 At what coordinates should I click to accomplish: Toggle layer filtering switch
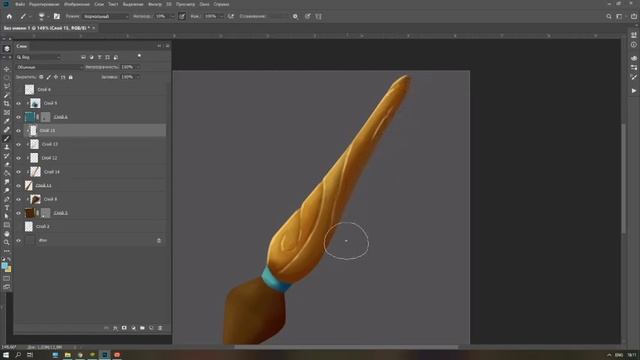click(139, 56)
